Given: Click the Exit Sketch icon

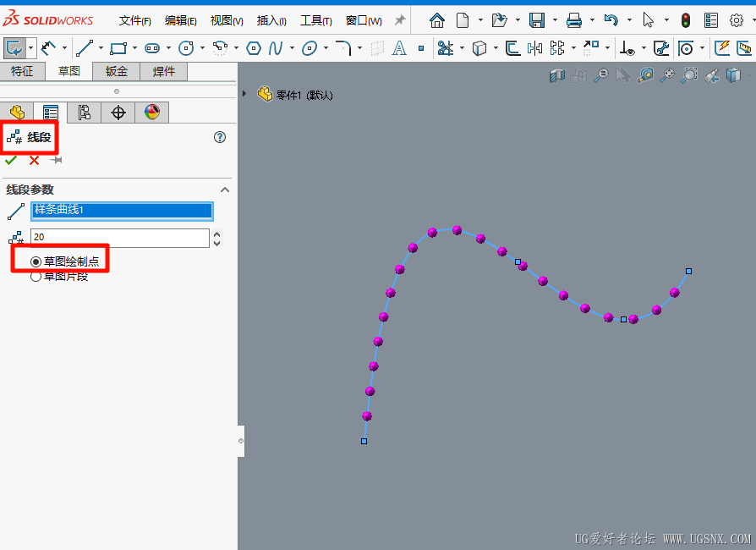Looking at the screenshot, I should [14, 48].
